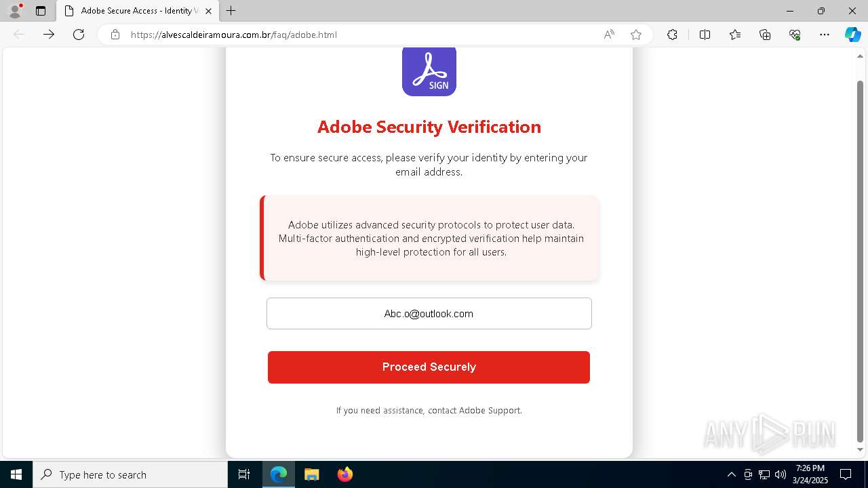The image size is (868, 488).
Task: Show hidden system tray icons
Action: pyautogui.click(x=731, y=474)
